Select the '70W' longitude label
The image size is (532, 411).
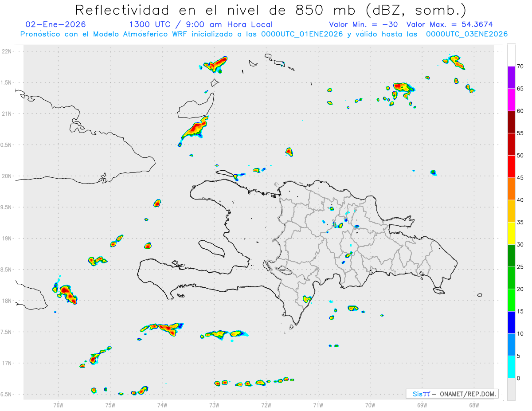click(x=370, y=405)
